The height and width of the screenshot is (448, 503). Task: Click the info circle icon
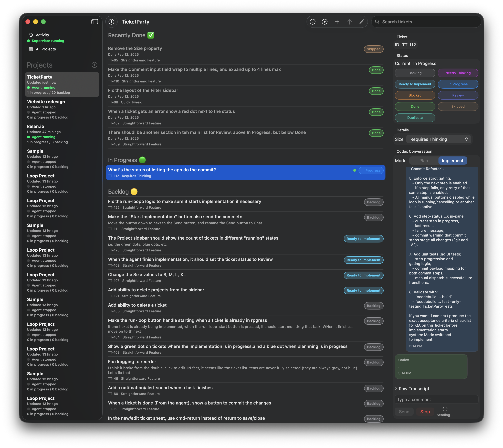111,22
